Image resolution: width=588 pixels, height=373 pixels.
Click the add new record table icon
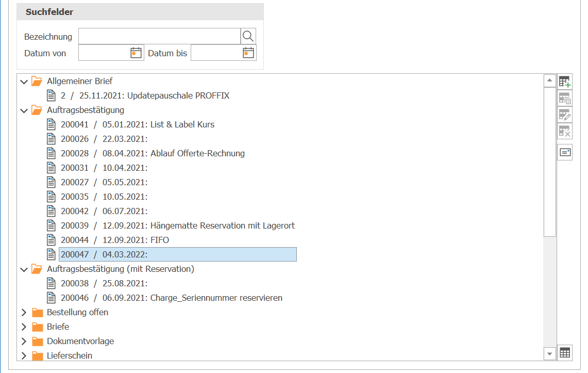(564, 82)
